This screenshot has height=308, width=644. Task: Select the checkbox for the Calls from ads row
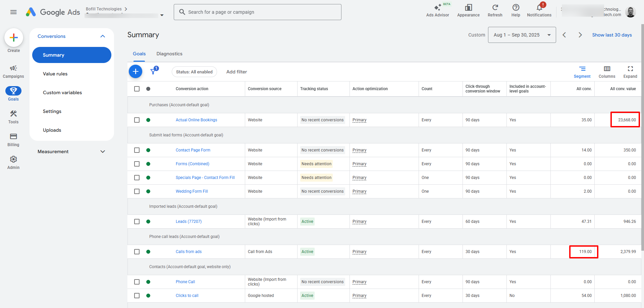[137, 251]
